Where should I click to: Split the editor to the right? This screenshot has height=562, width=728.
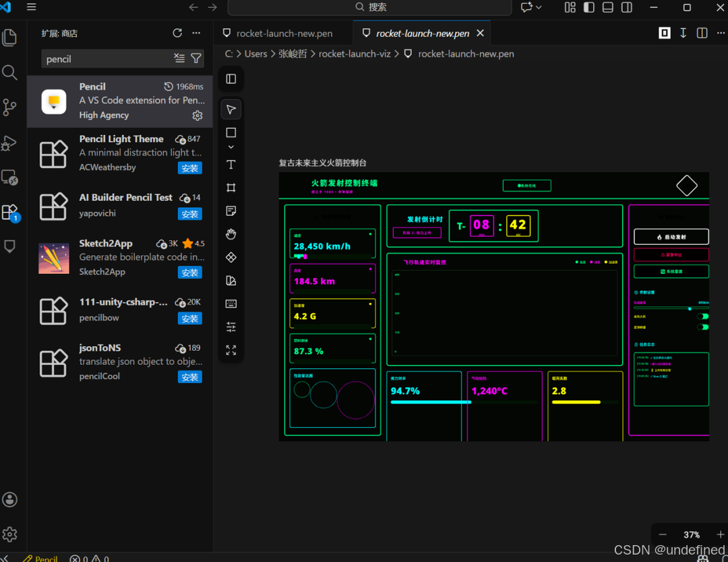click(x=702, y=33)
